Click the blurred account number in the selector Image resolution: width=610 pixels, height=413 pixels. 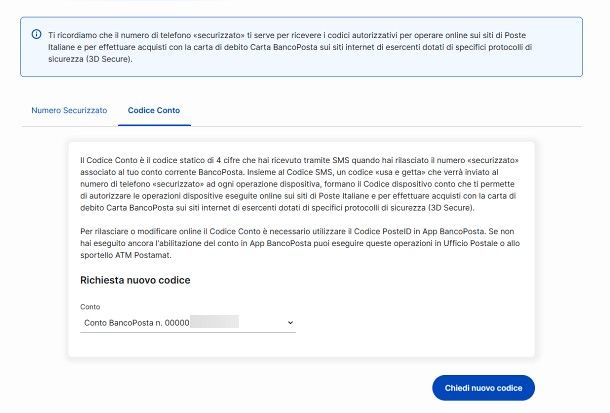coord(215,322)
